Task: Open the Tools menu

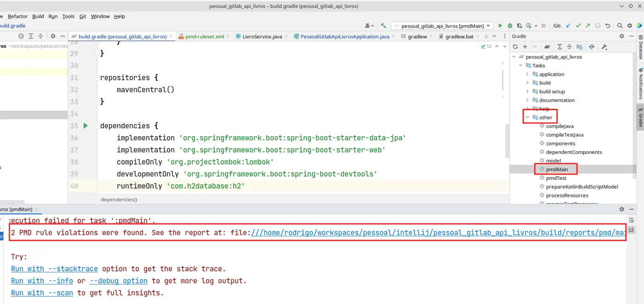Action: point(69,16)
